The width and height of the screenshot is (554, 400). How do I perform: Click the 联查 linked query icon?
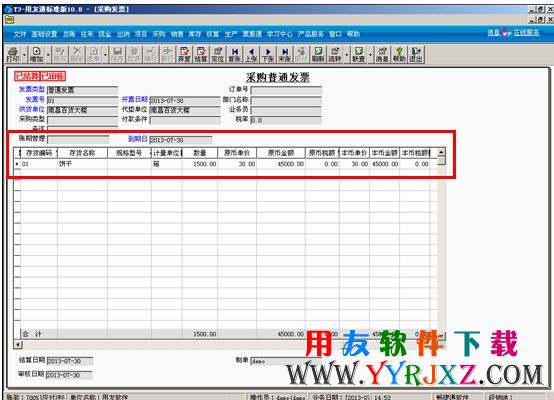(358, 54)
